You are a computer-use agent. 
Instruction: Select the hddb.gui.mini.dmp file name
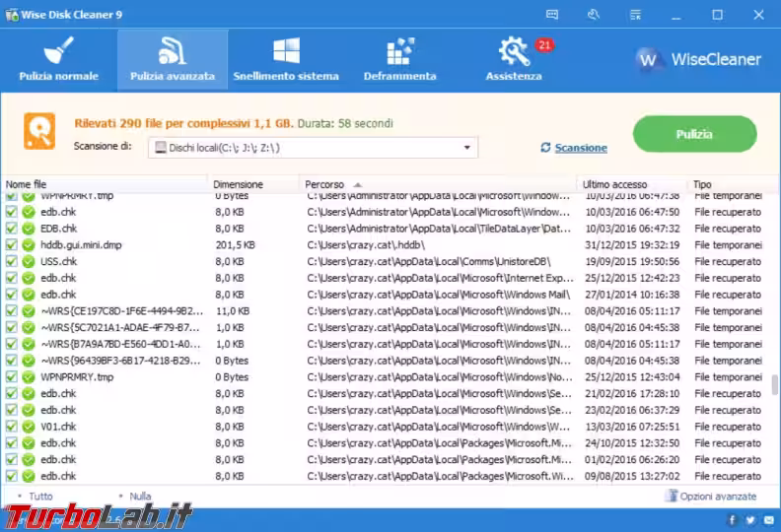click(x=81, y=245)
